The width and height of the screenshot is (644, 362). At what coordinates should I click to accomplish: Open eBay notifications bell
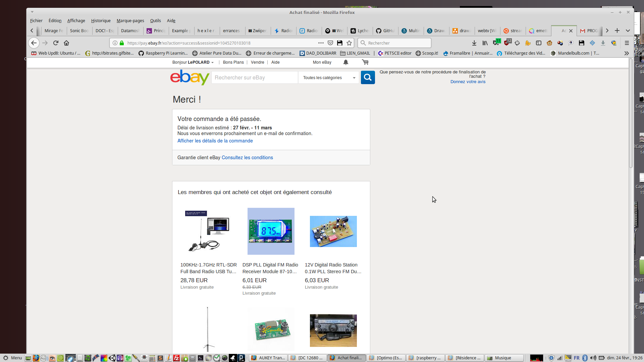click(346, 62)
